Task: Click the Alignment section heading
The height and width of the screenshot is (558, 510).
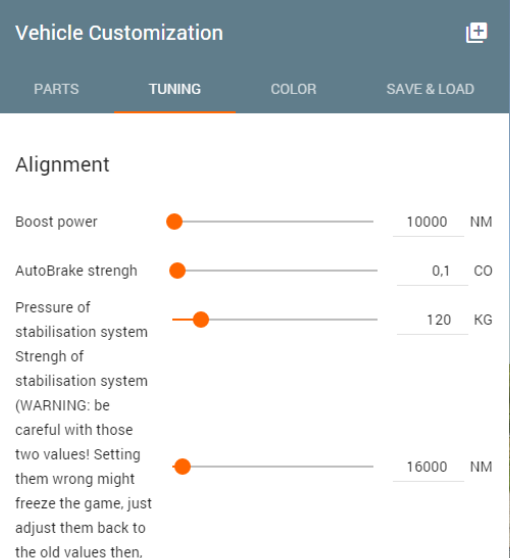Action: [x=62, y=165]
